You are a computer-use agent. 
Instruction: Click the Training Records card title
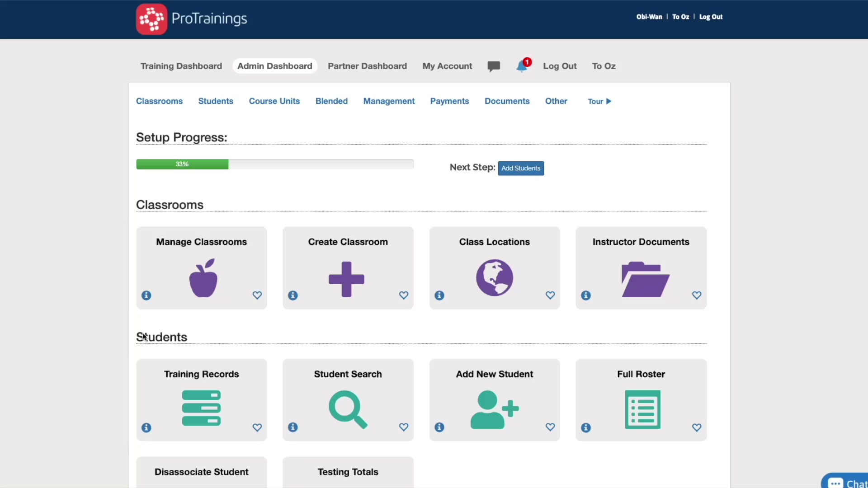coord(202,374)
